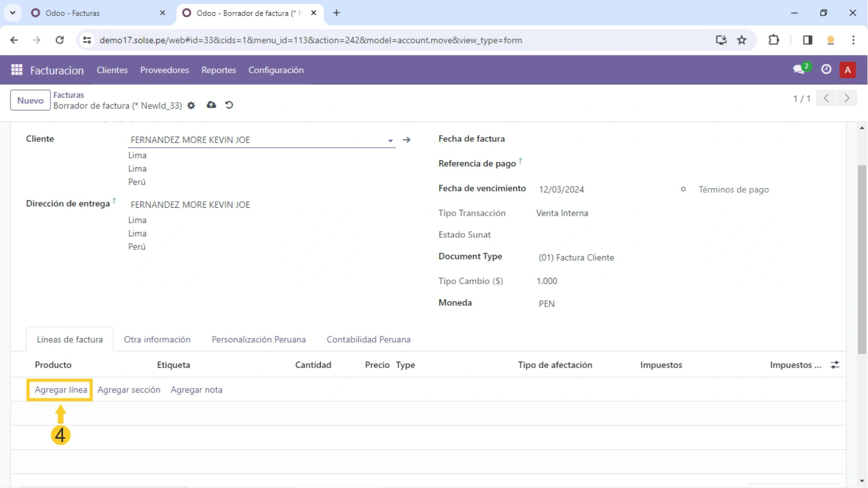Discard changes with the undo arrow icon
868x488 pixels.
pos(229,105)
